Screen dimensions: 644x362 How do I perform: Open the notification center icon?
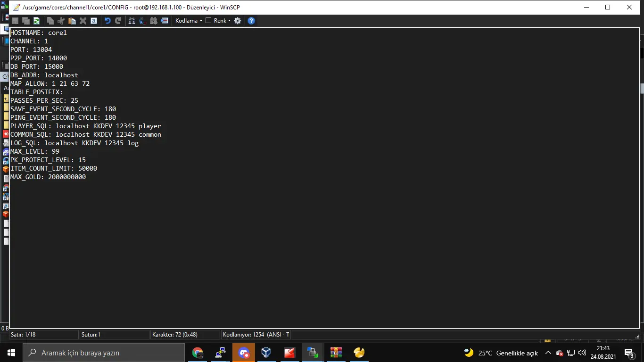click(629, 353)
